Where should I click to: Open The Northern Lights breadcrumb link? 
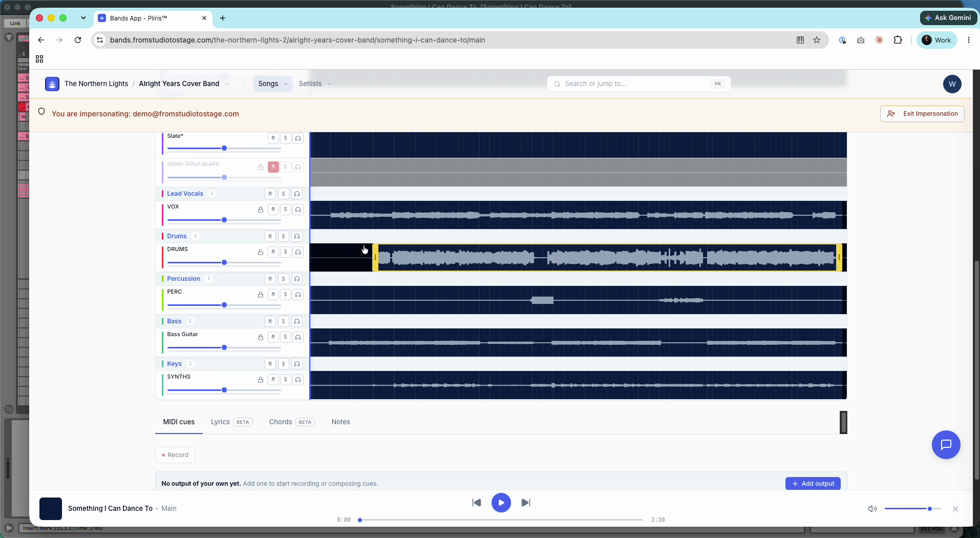click(96, 84)
